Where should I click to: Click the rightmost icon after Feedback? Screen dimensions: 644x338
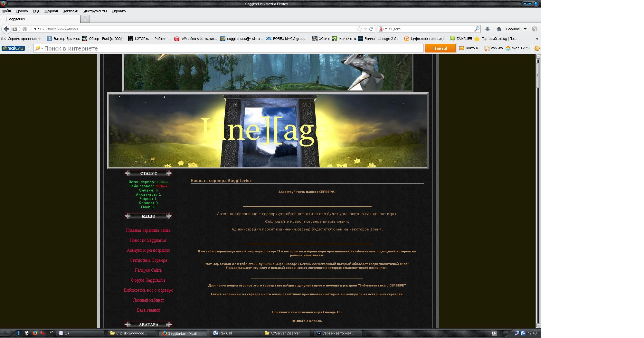[535, 29]
